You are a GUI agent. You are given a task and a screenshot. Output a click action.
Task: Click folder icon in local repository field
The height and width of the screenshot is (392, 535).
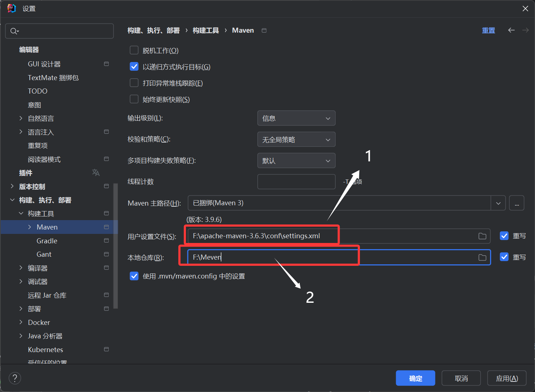point(482,257)
